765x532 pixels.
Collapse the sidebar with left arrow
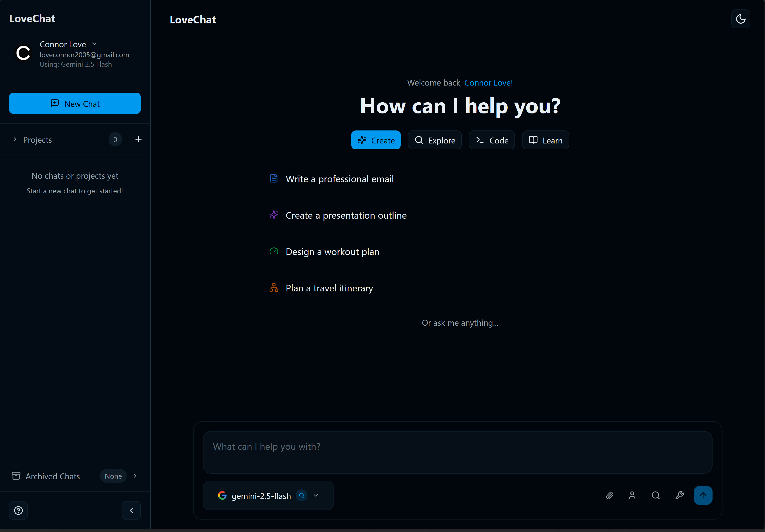[x=131, y=510]
